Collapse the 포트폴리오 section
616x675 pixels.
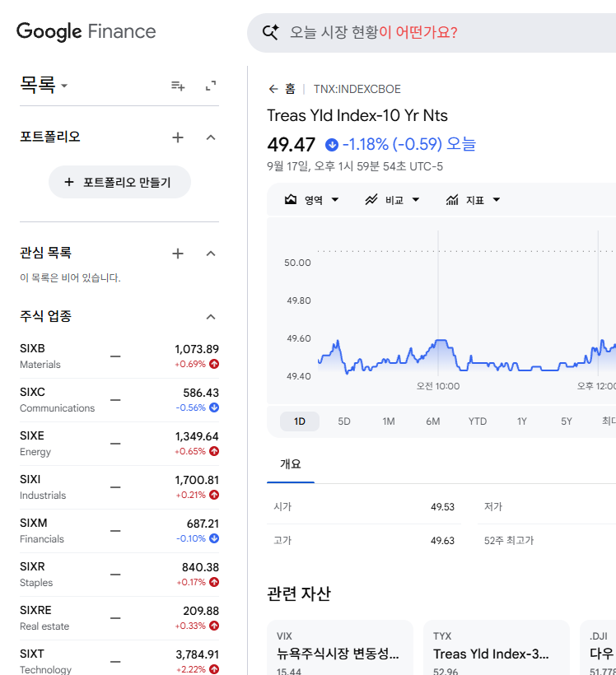(x=211, y=137)
